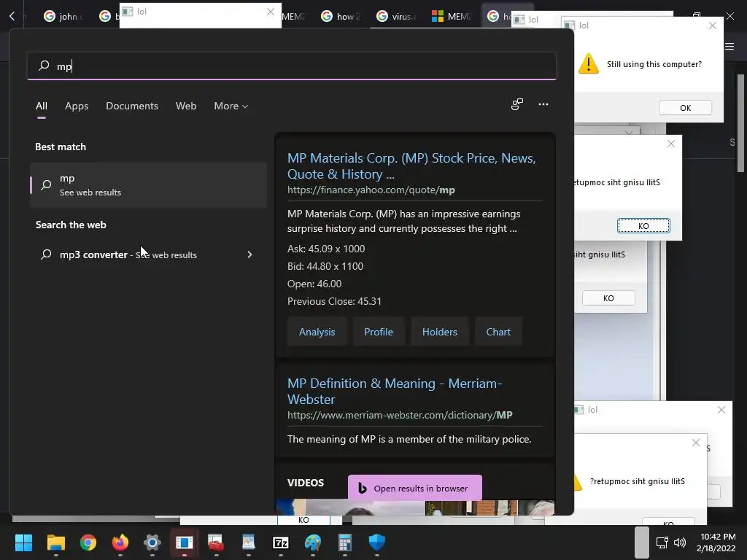The image size is (747, 560).
Task: Click the 'Bid: 44.80 x 1100' text
Action: 325,266
